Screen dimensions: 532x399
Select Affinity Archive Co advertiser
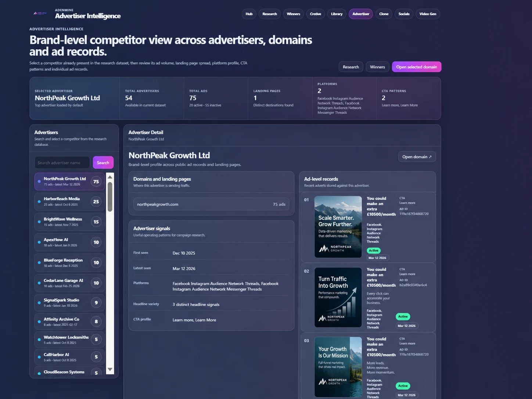[x=70, y=321]
